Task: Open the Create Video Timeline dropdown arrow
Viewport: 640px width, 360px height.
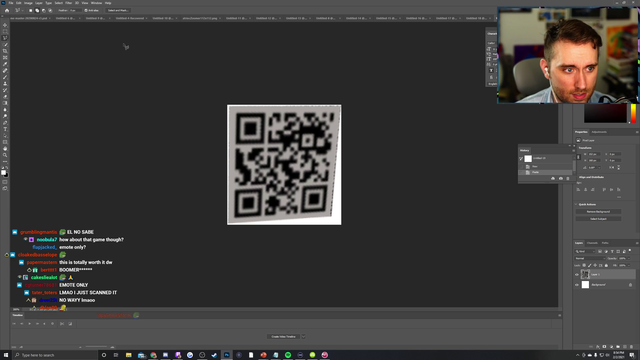Action: click(x=303, y=337)
